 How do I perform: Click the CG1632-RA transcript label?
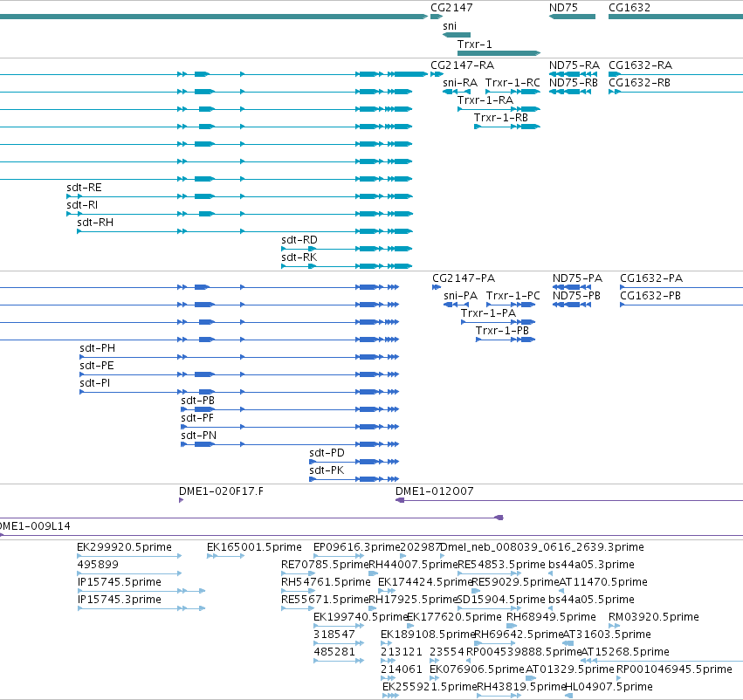pyautogui.click(x=640, y=65)
